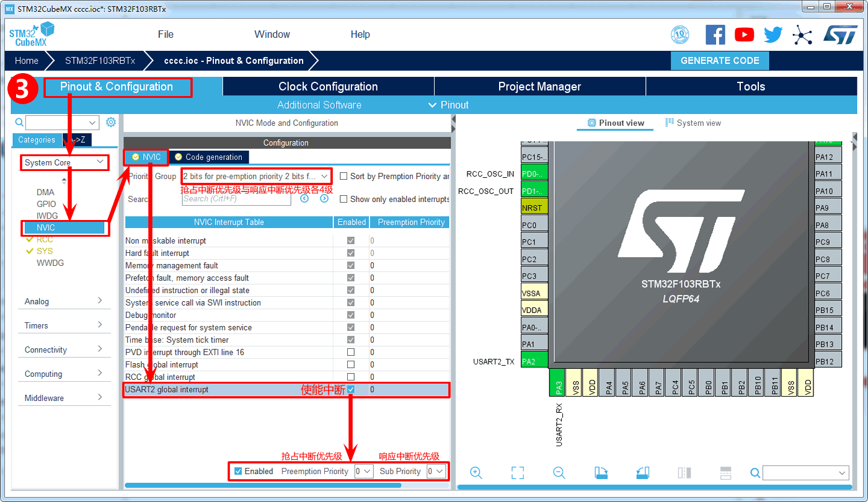
Task: Check Show only enabled interrupts
Action: [343, 199]
